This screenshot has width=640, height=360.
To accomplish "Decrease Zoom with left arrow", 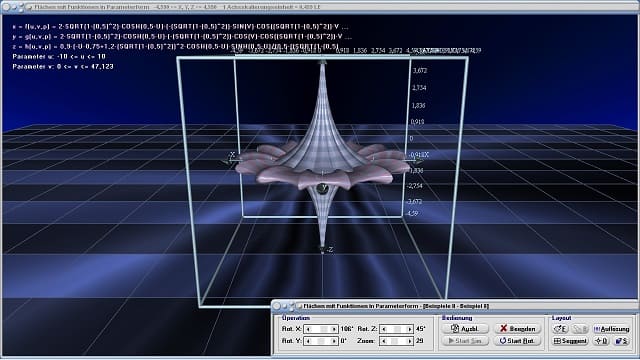I will (x=384, y=341).
